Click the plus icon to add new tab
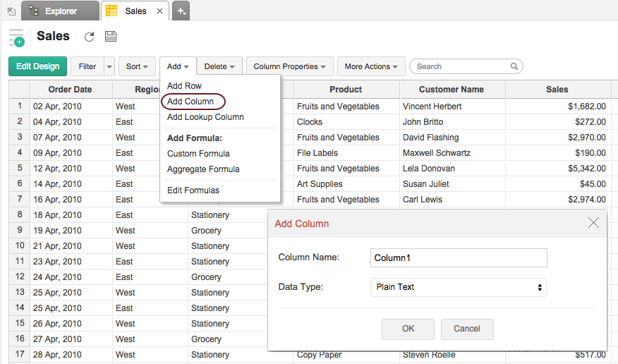Viewport: 618px width, 364px height. pos(181,11)
